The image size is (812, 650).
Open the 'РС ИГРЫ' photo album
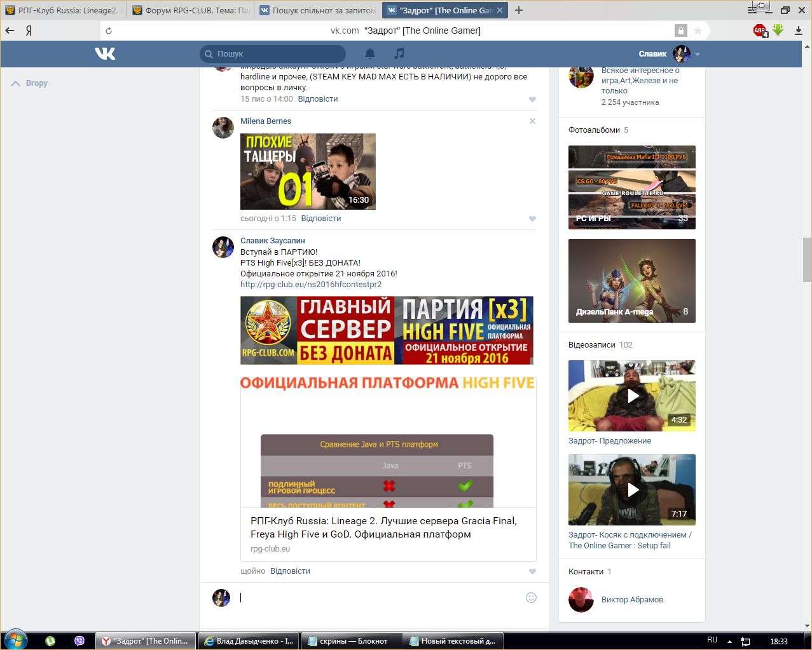click(x=632, y=187)
